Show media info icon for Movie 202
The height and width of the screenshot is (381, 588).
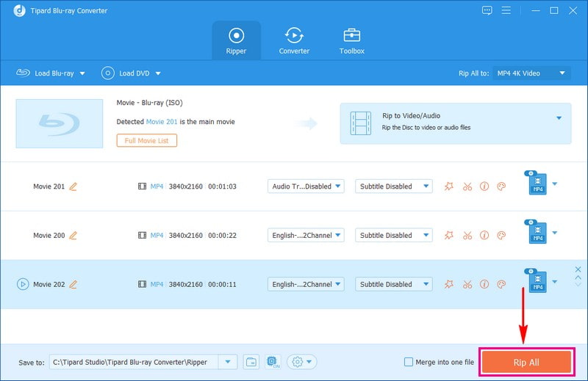click(x=484, y=284)
